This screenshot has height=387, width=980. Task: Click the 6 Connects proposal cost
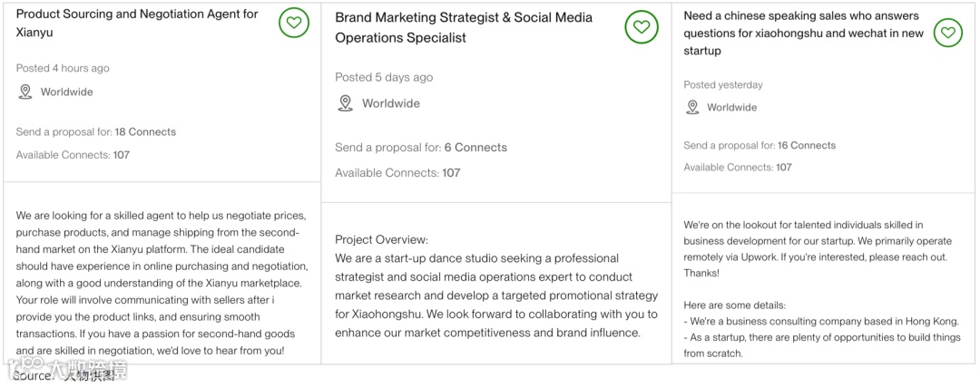point(475,148)
